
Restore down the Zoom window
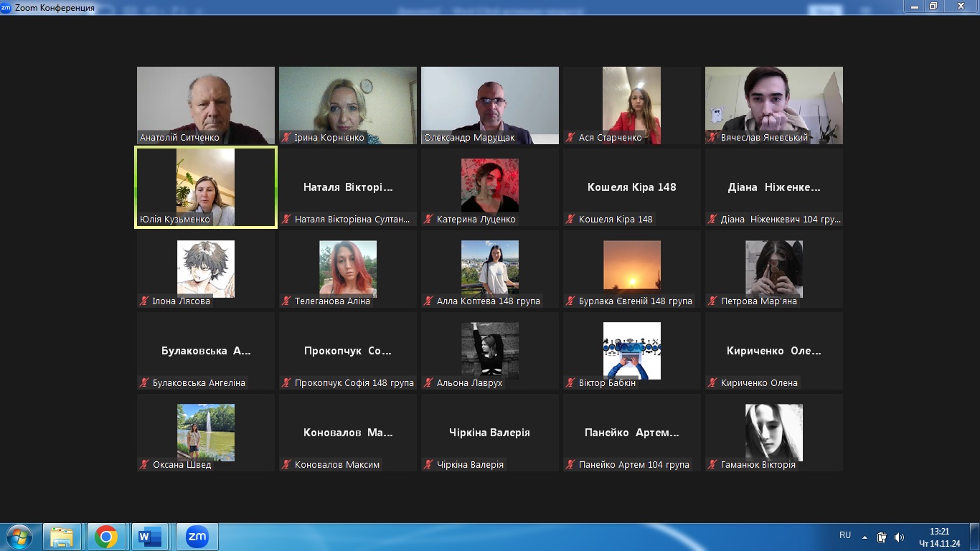pos(933,6)
